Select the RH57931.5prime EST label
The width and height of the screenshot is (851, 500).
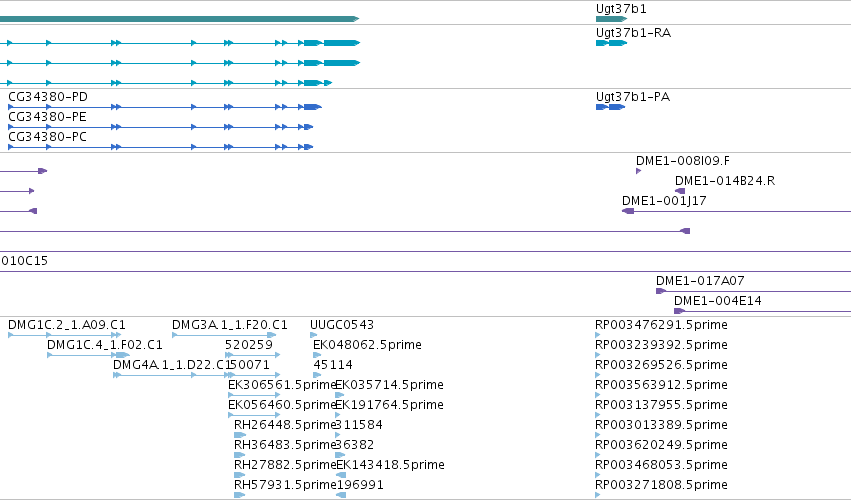tap(285, 485)
